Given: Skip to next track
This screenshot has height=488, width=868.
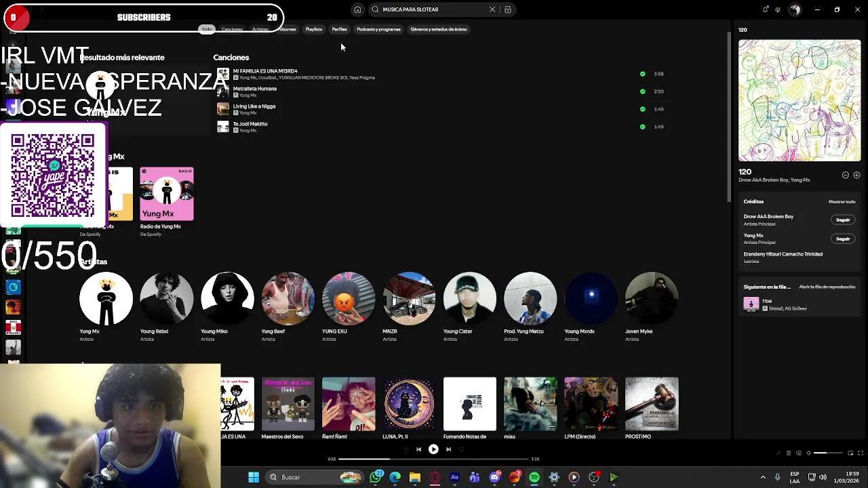Looking at the screenshot, I should (448, 449).
